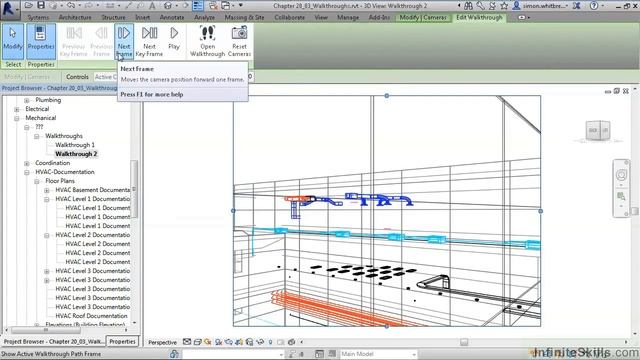Open the binoculars search icon
The width and height of the screenshot is (640, 360).
[x=468, y=6]
